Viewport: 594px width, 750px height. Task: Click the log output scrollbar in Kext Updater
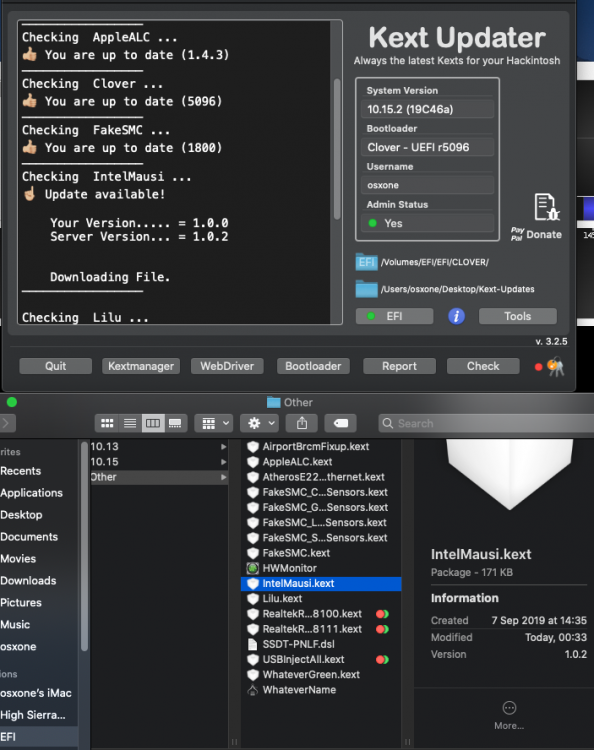[x=337, y=148]
